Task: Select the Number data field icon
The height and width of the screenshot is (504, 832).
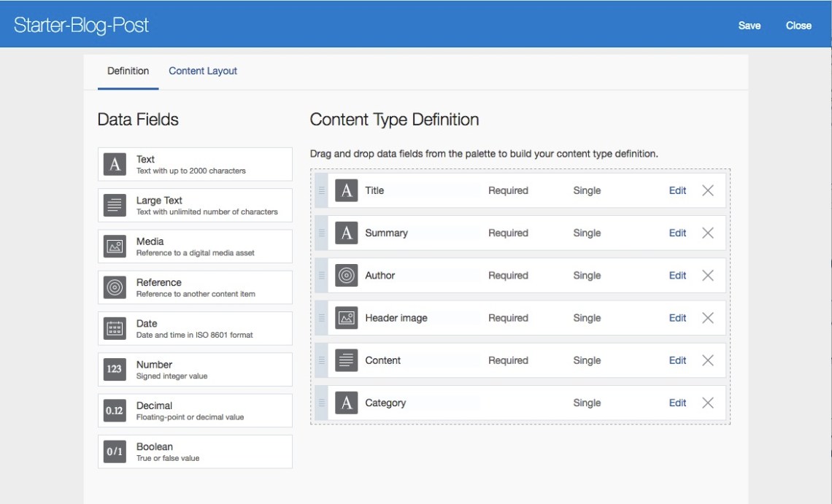Action: click(115, 369)
